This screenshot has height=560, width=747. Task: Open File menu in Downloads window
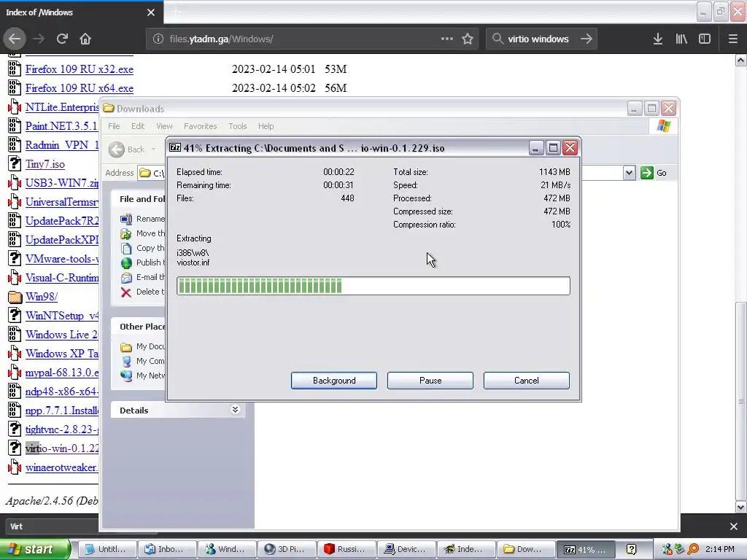coord(114,126)
